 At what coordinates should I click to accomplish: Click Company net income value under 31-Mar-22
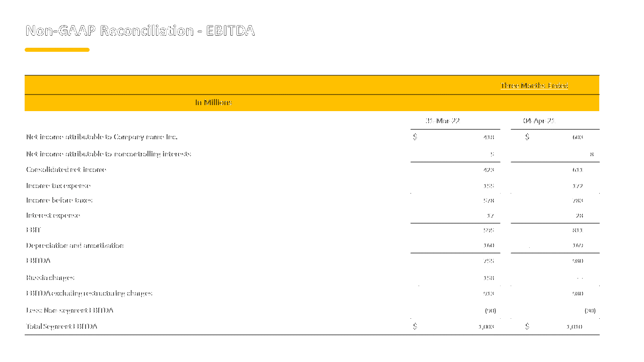[x=489, y=137]
